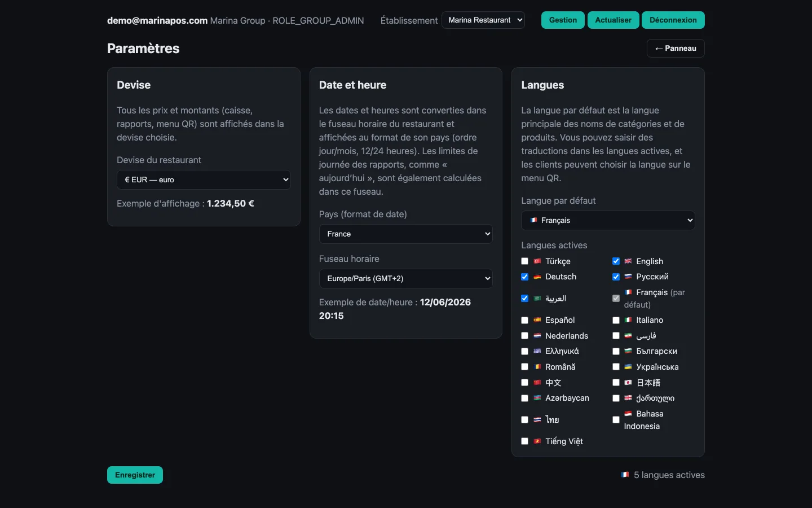The width and height of the screenshot is (812, 508).
Task: Uncheck the Deutsch language checkbox
Action: point(525,277)
